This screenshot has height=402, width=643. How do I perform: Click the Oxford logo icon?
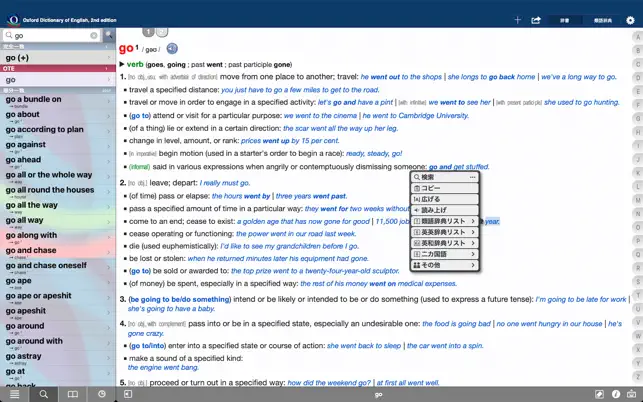point(14,20)
